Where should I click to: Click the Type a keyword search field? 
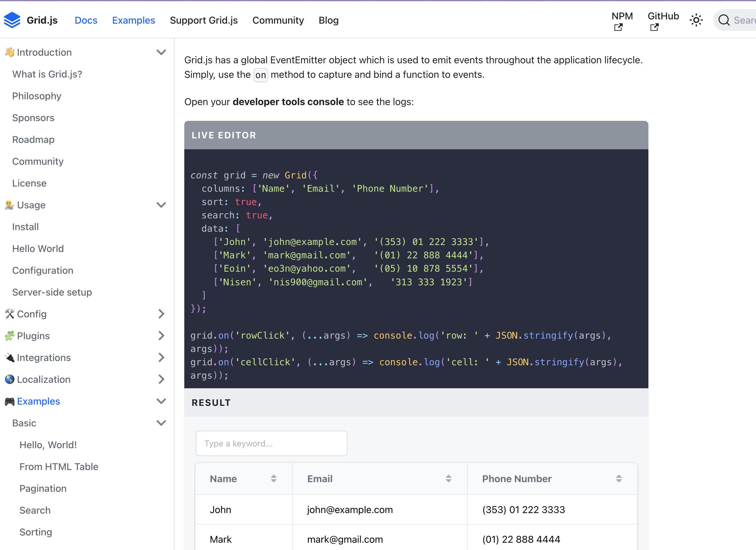click(x=271, y=443)
